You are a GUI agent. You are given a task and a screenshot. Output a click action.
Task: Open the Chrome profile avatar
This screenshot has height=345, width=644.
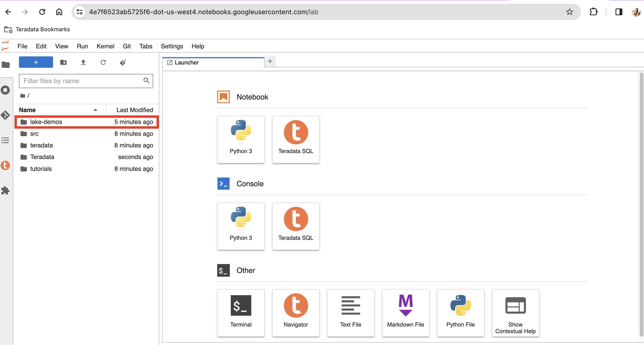coord(636,12)
